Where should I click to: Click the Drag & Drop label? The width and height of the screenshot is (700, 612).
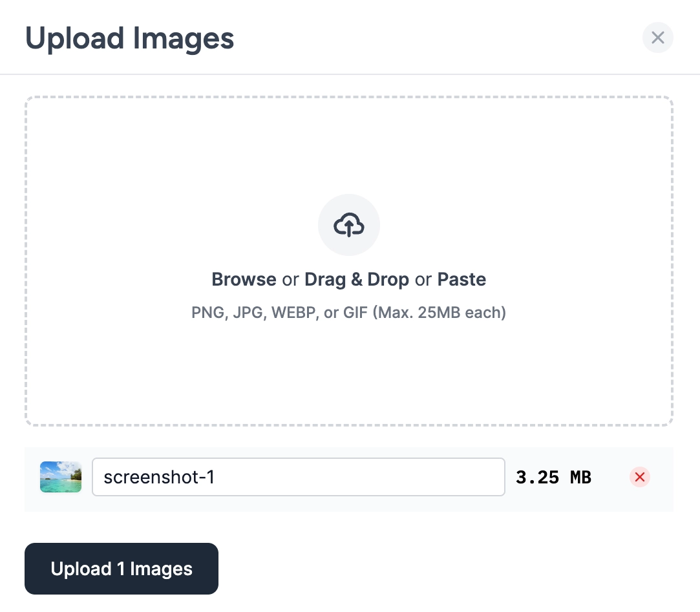[357, 279]
